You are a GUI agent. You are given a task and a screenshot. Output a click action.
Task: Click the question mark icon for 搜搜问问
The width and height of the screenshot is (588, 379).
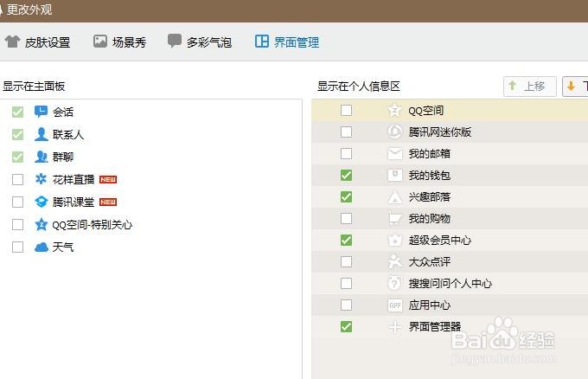(x=394, y=283)
